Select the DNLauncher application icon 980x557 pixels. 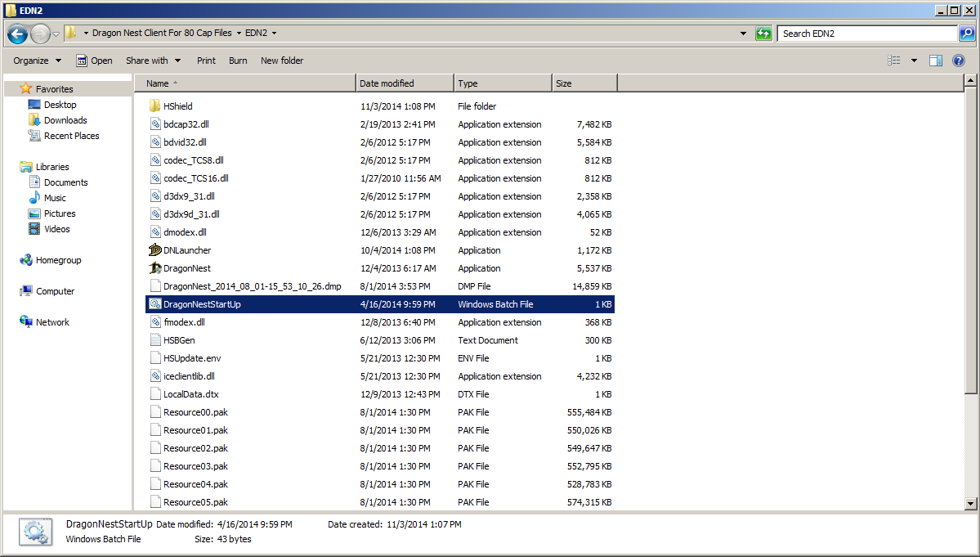click(155, 250)
